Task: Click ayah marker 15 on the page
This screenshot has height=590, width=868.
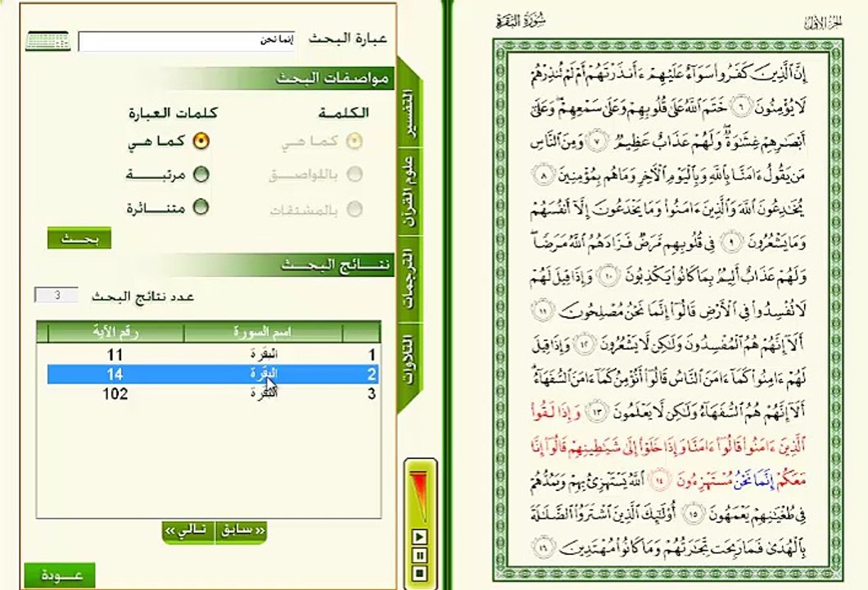Action: click(x=693, y=514)
